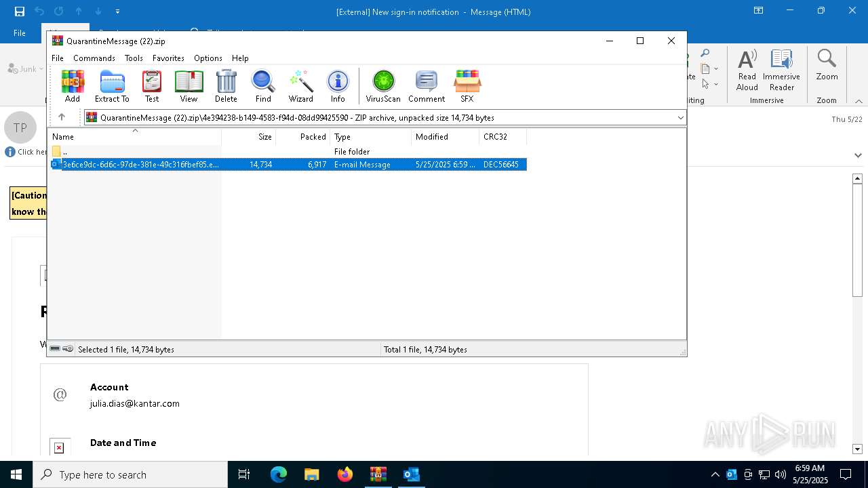The width and height of the screenshot is (868, 488).
Task: Click the 'Total 1 file, 14,734 bytes' status
Action: 425,350
